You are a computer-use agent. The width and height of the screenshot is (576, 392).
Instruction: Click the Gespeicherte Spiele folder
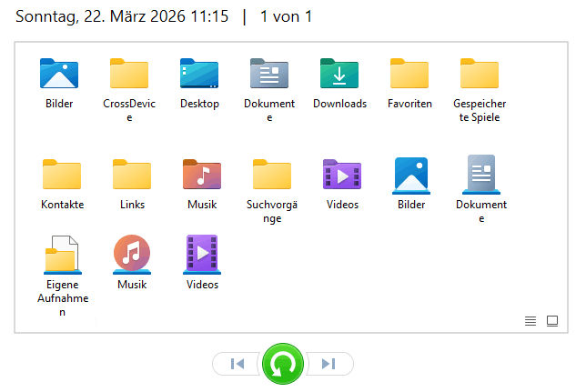tap(480, 74)
